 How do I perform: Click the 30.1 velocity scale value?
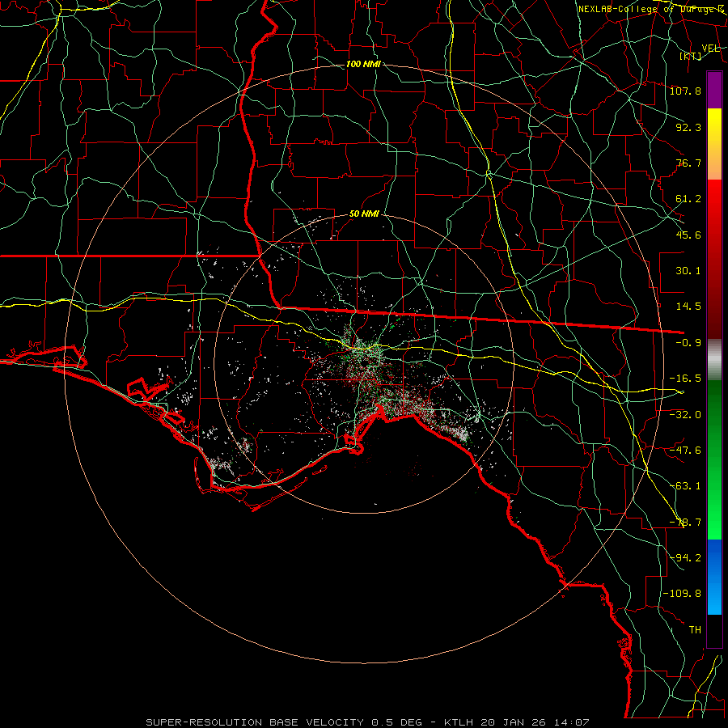tap(688, 271)
